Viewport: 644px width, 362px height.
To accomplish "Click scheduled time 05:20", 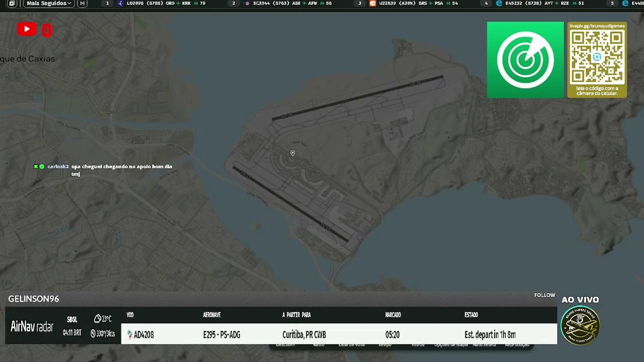I will pos(392,334).
